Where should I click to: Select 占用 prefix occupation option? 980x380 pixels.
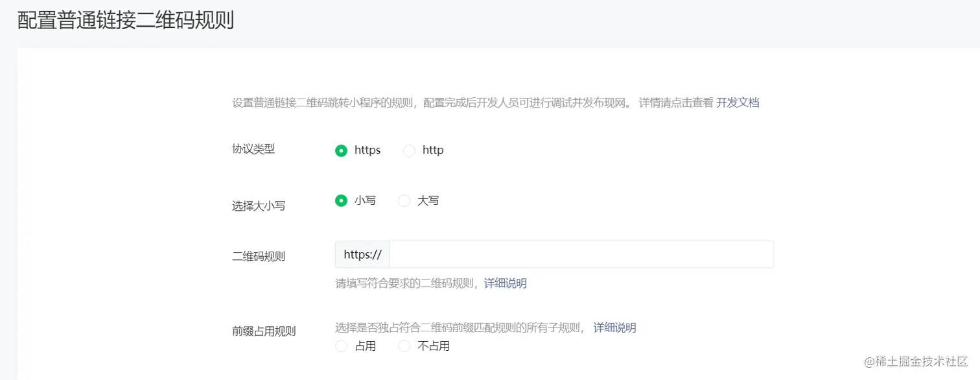pos(341,346)
